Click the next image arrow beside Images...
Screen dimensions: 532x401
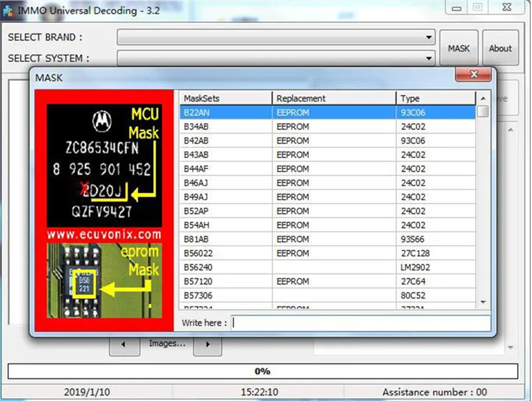pyautogui.click(x=207, y=345)
